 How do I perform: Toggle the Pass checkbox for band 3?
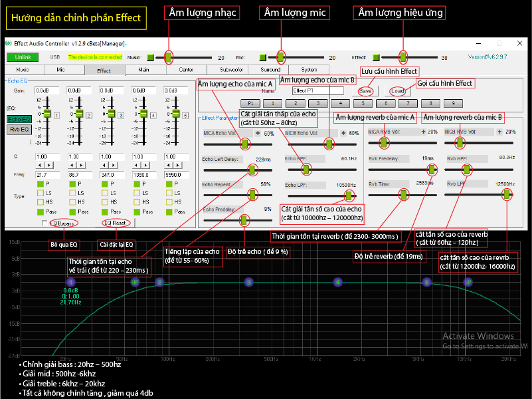105,212
